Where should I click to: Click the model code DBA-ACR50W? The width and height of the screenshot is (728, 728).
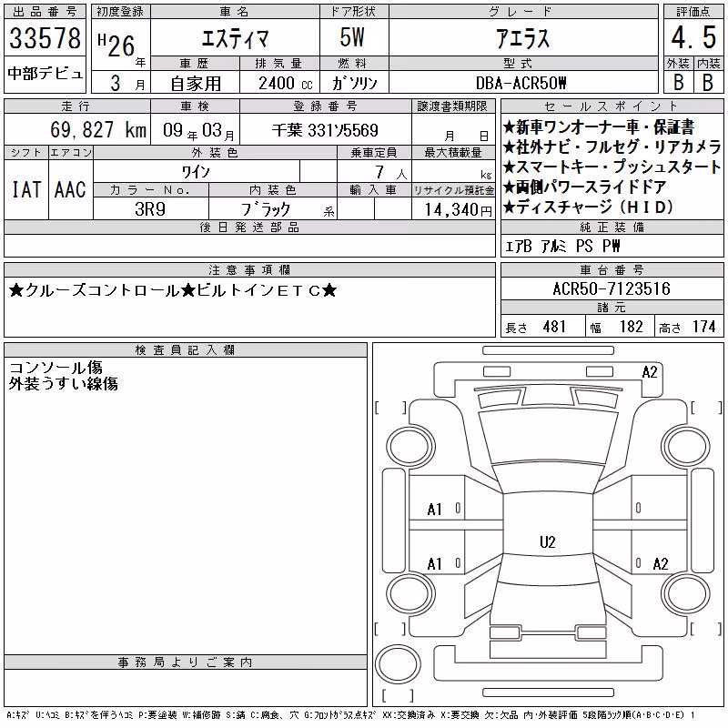(521, 83)
